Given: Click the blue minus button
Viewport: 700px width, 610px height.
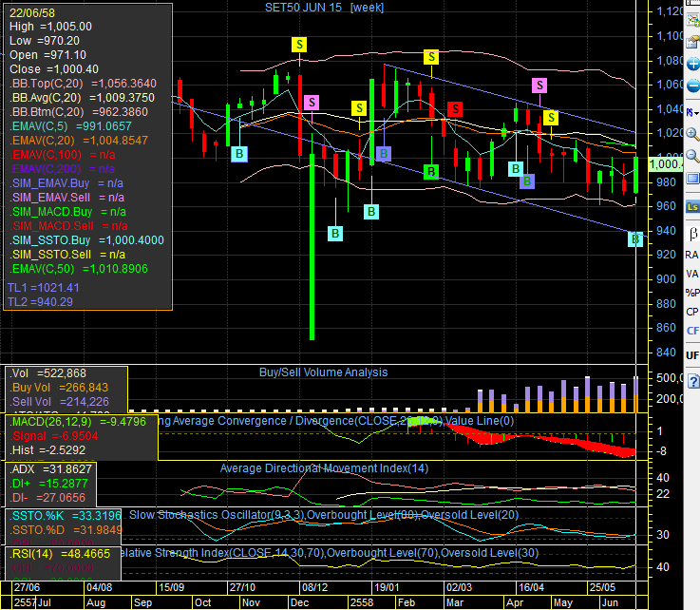Looking at the screenshot, I should 693,86.
